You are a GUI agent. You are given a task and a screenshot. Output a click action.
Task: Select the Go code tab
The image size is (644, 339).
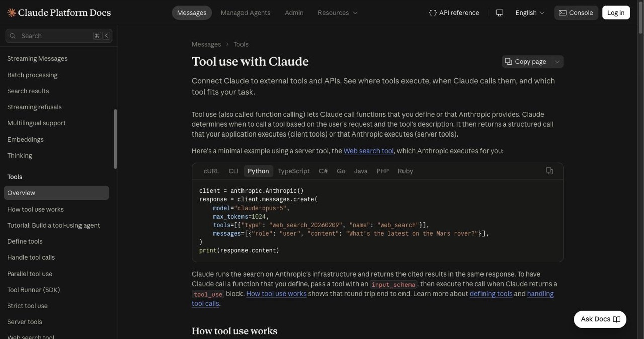[x=341, y=171]
